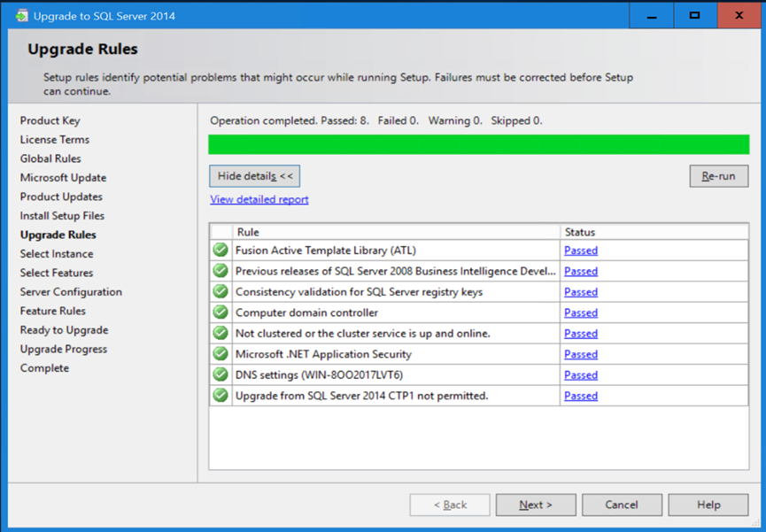Click 'Upgrade from SQL Server 2014 CTP1' rule text
The height and width of the screenshot is (532, 766).
362,396
